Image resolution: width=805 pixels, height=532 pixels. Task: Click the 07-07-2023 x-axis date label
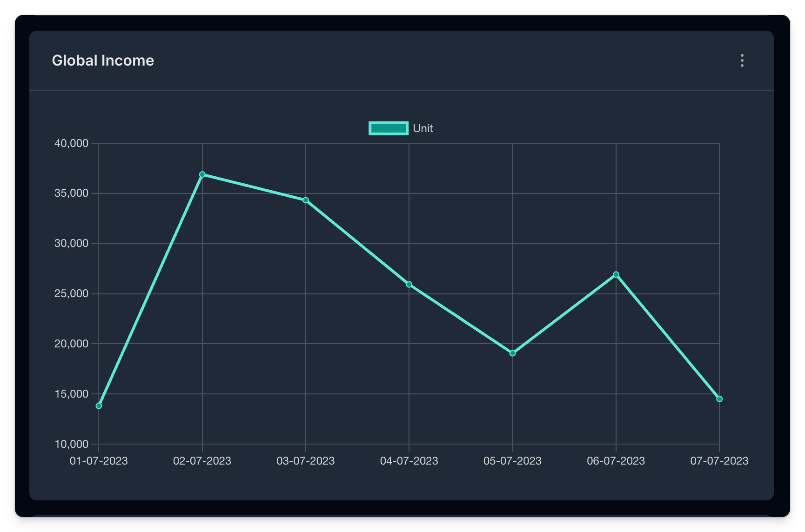[x=719, y=461]
